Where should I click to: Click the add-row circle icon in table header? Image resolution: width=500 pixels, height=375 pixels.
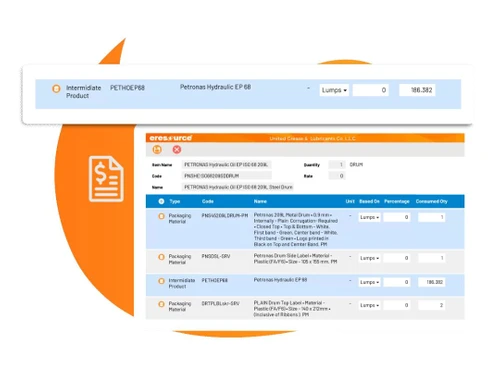click(161, 201)
